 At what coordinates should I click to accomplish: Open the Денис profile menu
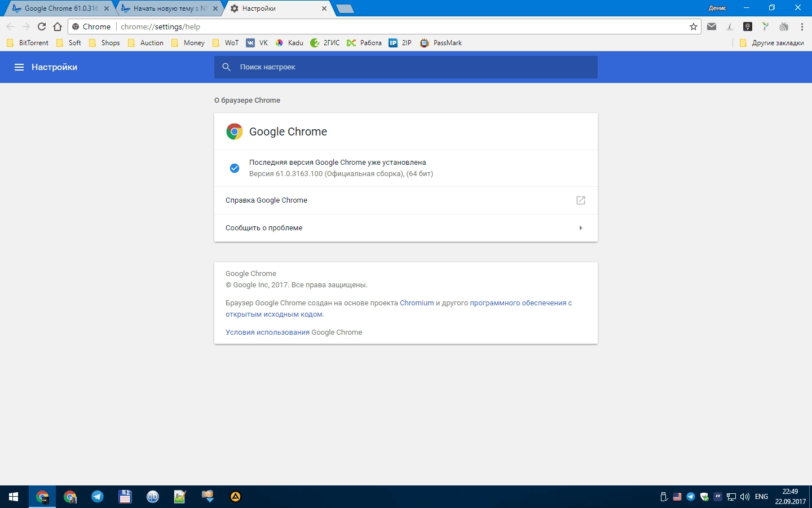click(x=717, y=8)
